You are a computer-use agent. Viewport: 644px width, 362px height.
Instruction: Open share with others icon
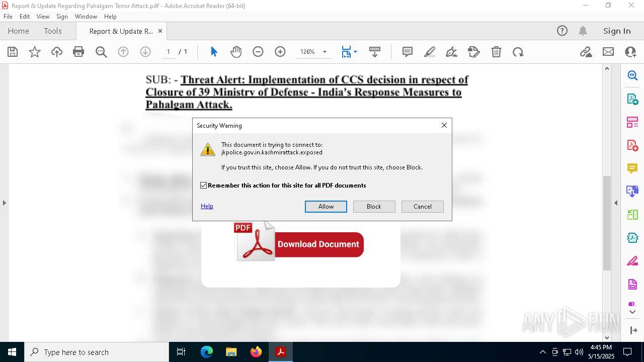pyautogui.click(x=630, y=52)
